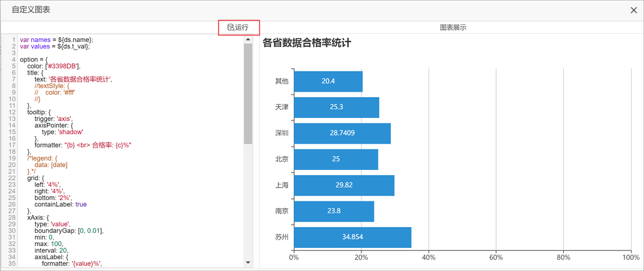Click the 20% x-axis label
This screenshot has width=644, height=271.
point(361,257)
